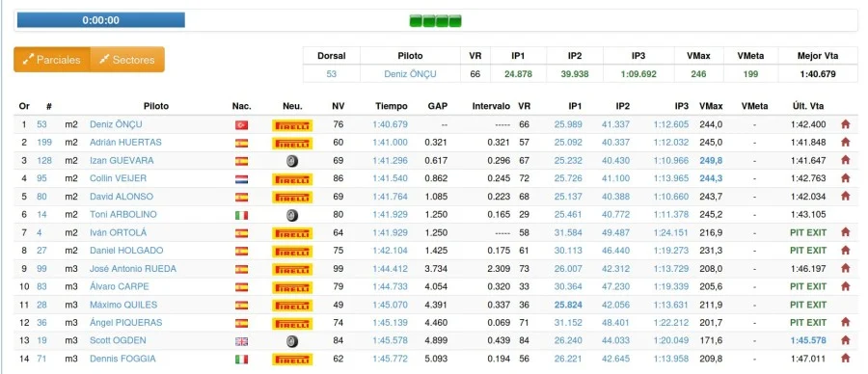This screenshot has width=868, height=374.
Task: Click lap time 1:41.764 of David ALONSO
Action: [390, 197]
